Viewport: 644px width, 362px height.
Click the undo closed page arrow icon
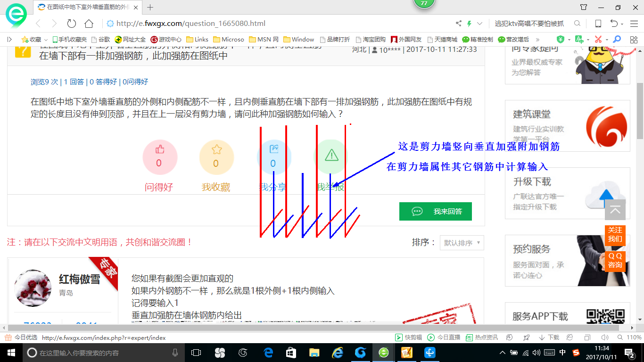click(614, 24)
